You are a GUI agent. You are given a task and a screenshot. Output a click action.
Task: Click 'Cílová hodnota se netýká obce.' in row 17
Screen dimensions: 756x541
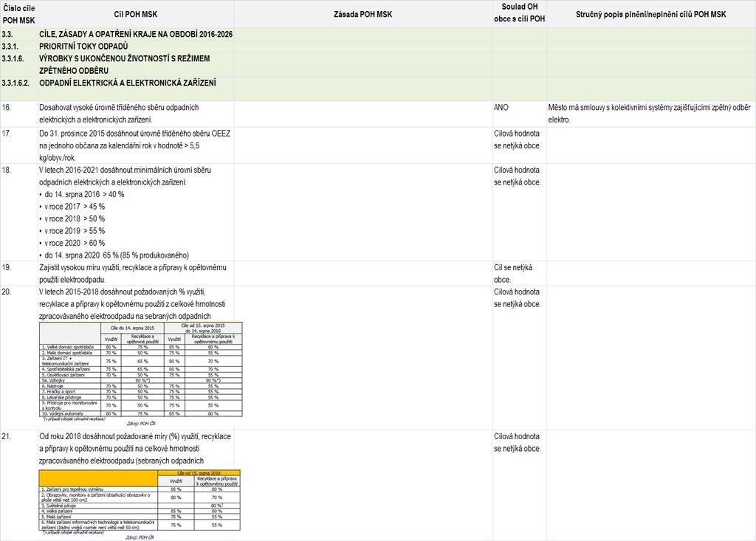[x=517, y=139]
